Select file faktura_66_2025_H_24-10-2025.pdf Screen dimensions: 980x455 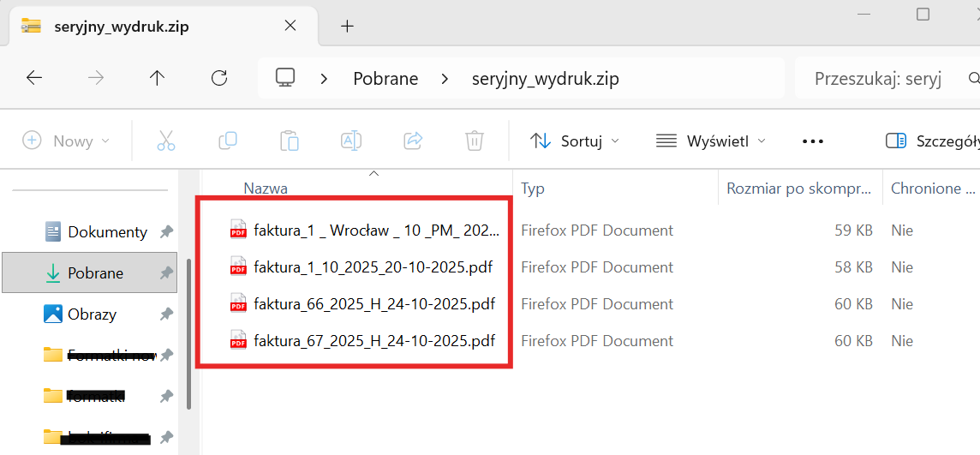click(x=374, y=304)
